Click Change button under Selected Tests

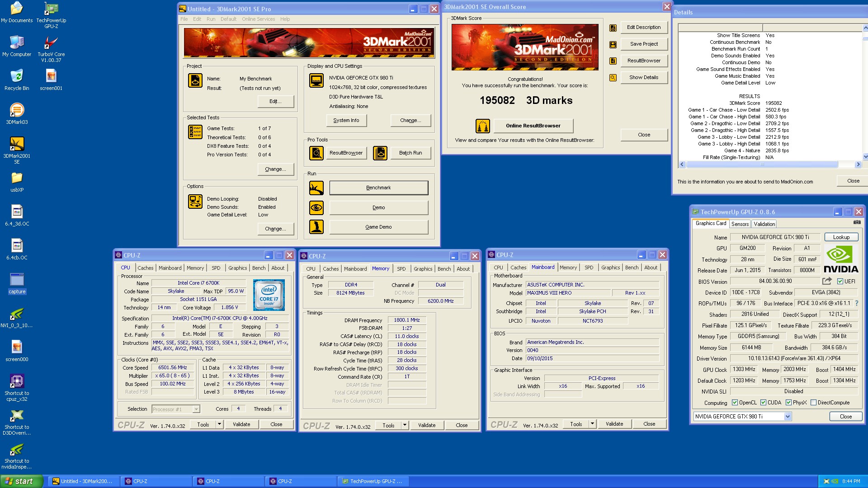tap(276, 169)
